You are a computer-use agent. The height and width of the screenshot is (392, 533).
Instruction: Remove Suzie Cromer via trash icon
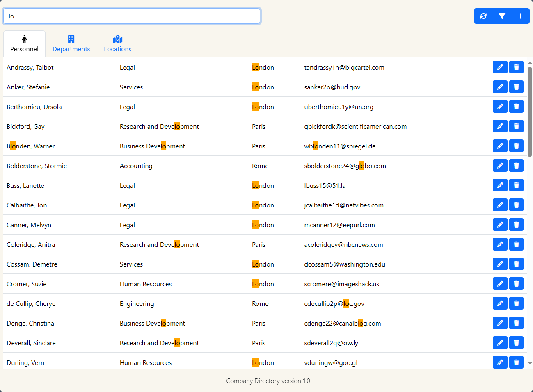tap(516, 284)
